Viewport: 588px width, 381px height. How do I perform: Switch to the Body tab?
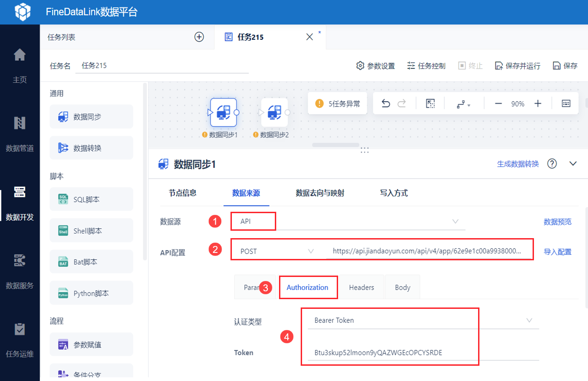pos(403,287)
